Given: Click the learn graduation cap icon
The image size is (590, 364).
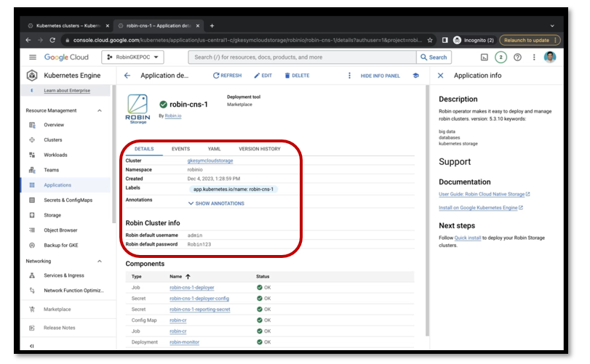Looking at the screenshot, I should click(x=416, y=76).
